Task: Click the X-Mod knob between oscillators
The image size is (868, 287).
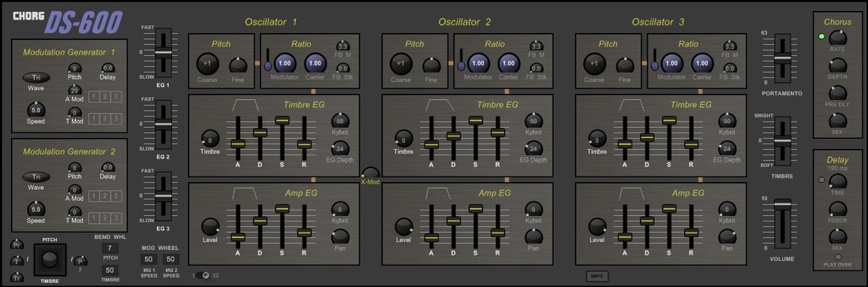Action: click(370, 173)
